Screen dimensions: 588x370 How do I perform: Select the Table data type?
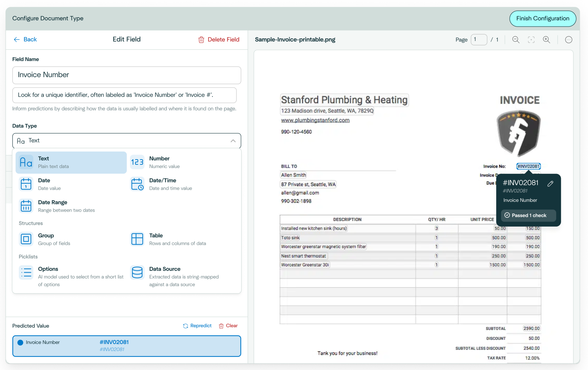click(156, 239)
